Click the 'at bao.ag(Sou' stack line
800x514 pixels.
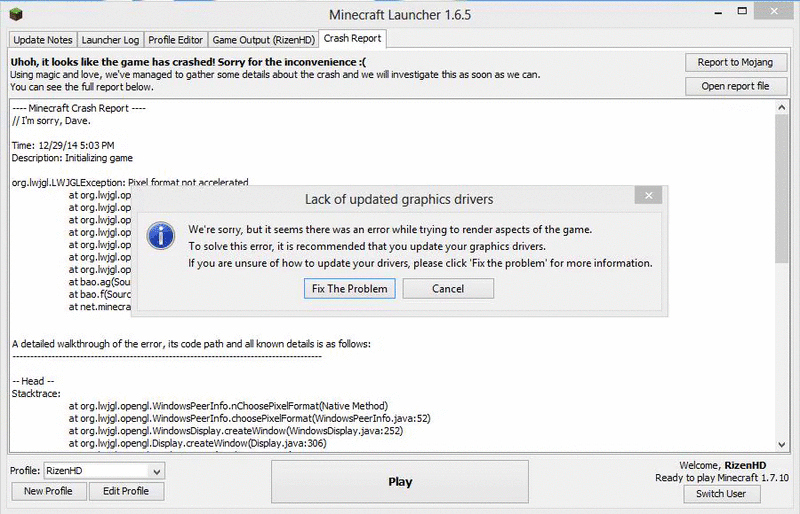99,282
